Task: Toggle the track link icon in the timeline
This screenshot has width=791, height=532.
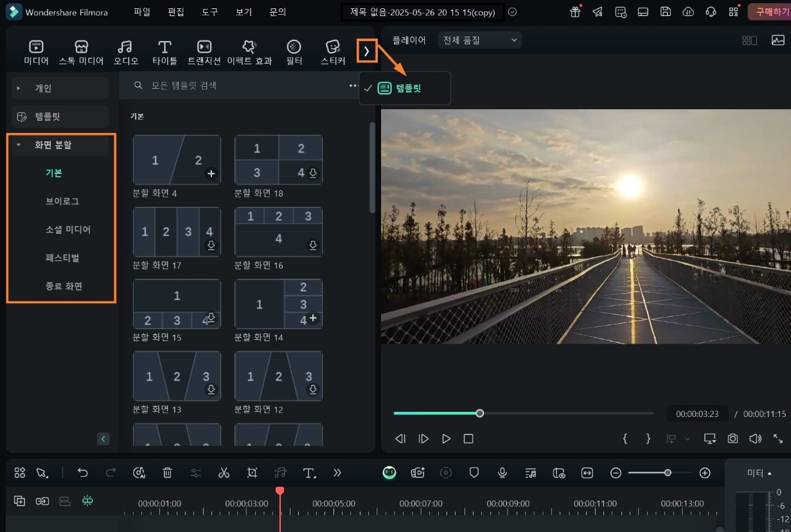Action: click(x=42, y=501)
